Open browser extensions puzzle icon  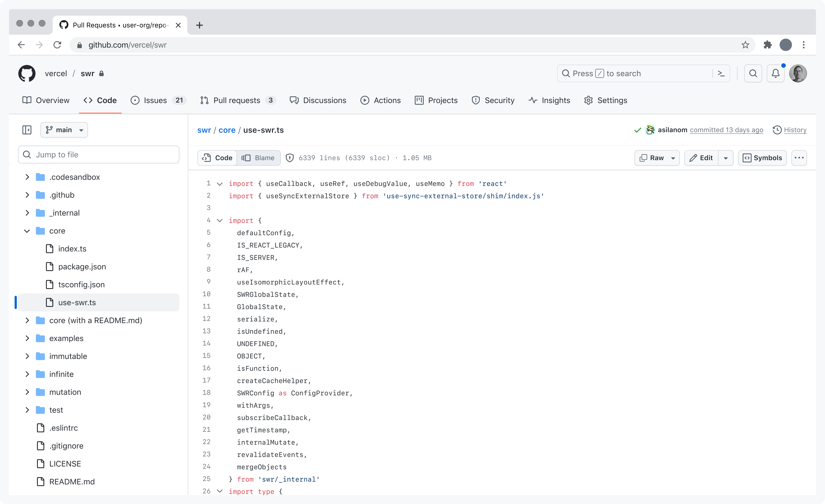[767, 45]
